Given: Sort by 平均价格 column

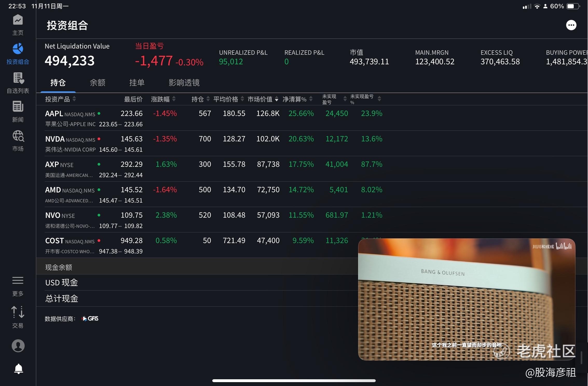Looking at the screenshot, I should coord(229,99).
